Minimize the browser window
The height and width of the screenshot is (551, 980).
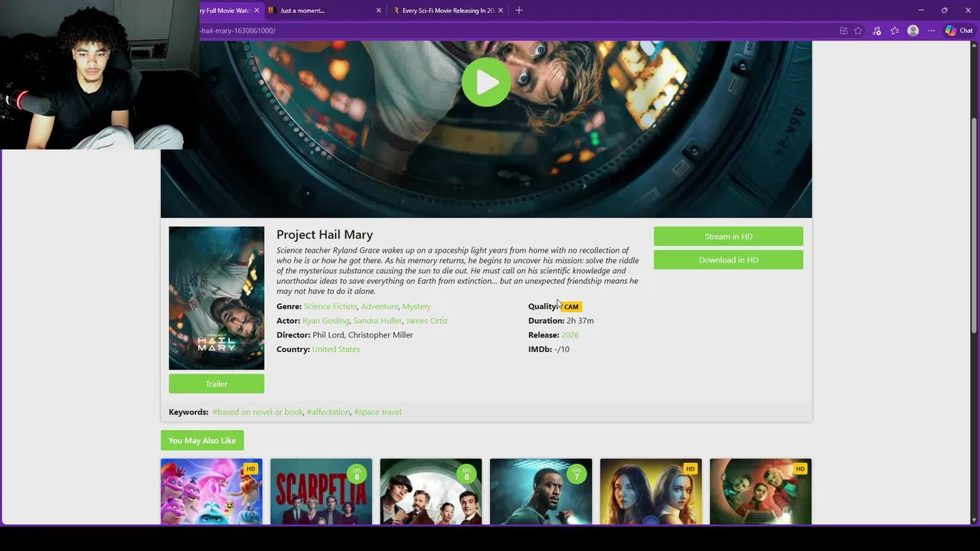pyautogui.click(x=921, y=10)
